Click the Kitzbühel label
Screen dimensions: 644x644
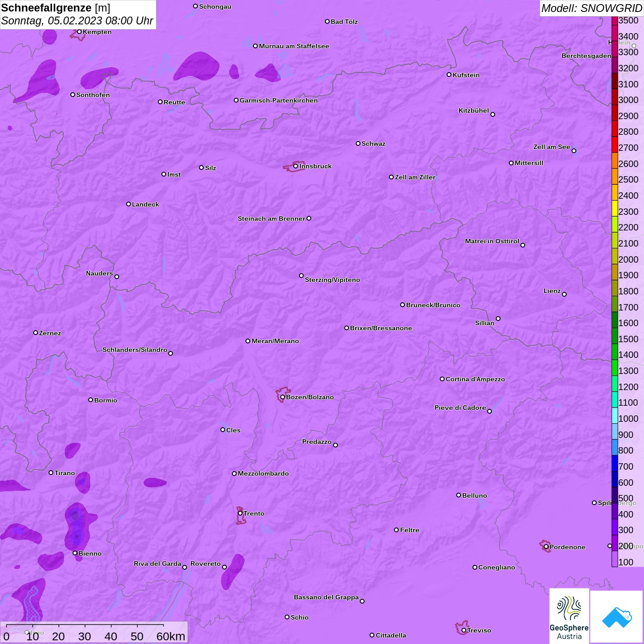click(x=474, y=110)
